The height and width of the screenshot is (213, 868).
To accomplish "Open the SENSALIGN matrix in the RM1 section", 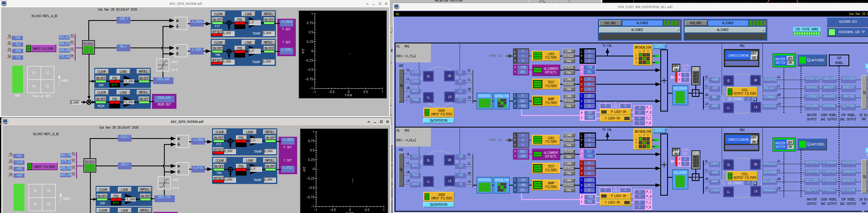I will (501, 101).
